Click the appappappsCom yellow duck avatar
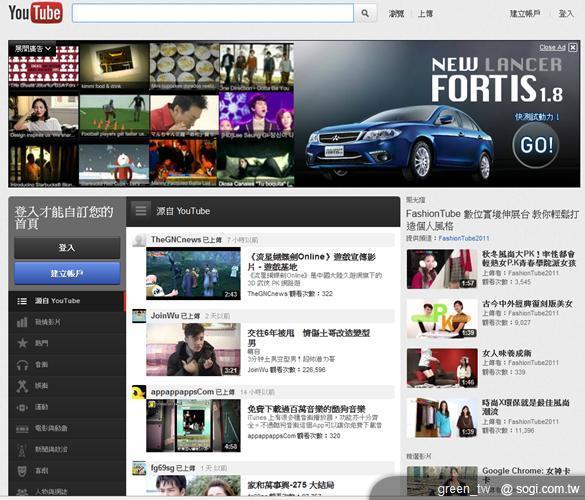585x500 pixels. [139, 392]
